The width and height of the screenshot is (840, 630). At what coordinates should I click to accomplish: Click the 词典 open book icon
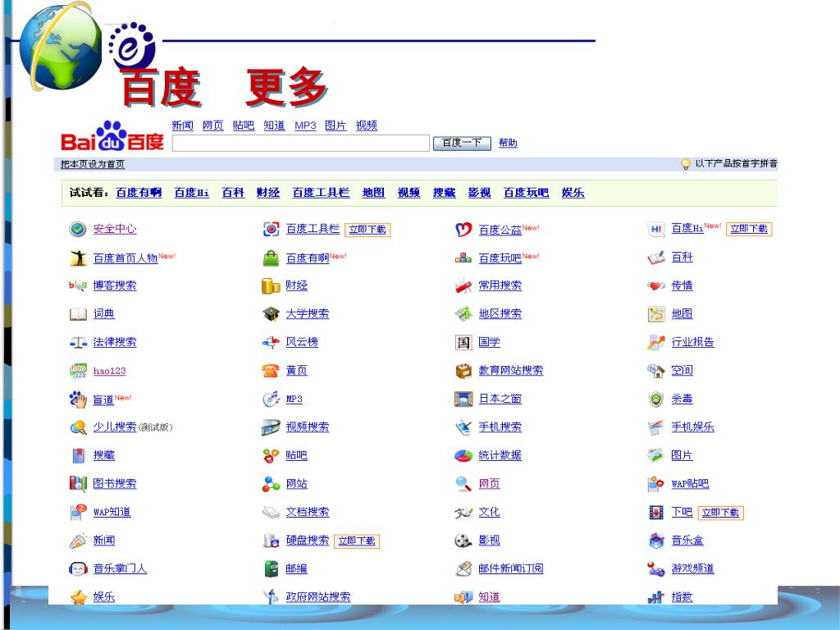click(78, 314)
